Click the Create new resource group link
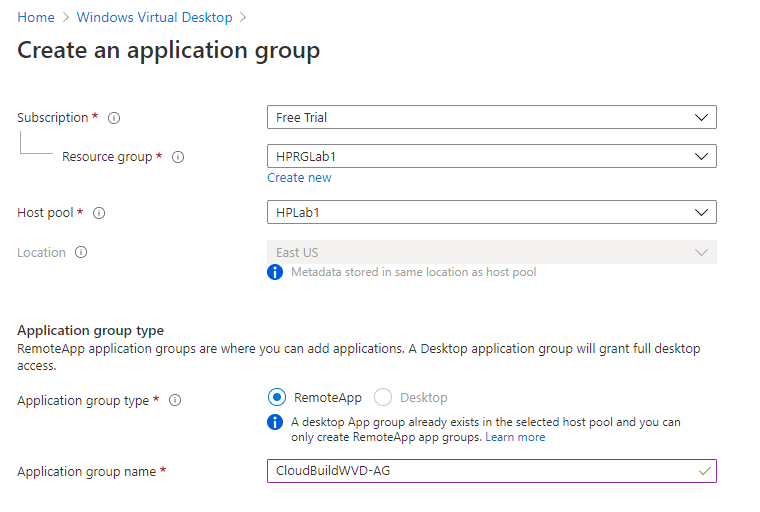 tap(299, 178)
